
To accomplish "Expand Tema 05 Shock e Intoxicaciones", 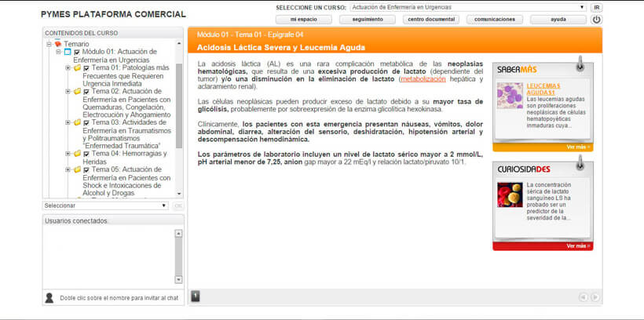I will [x=68, y=169].
